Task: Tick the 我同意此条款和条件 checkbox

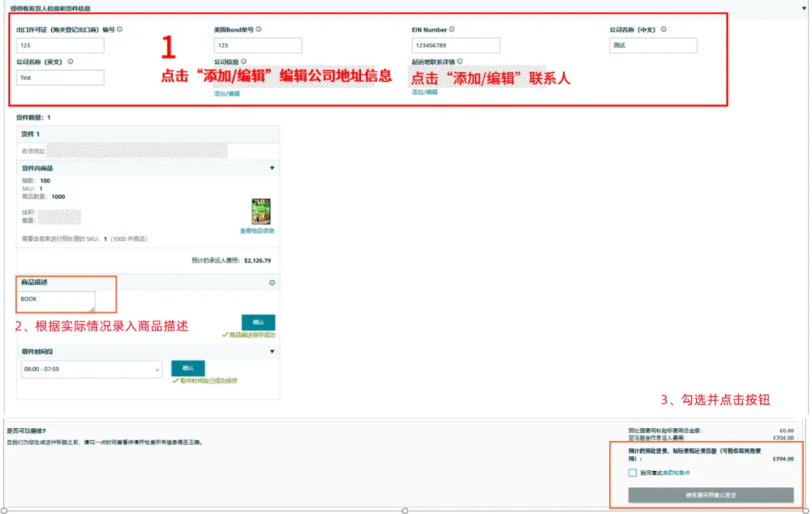Action: [632, 473]
